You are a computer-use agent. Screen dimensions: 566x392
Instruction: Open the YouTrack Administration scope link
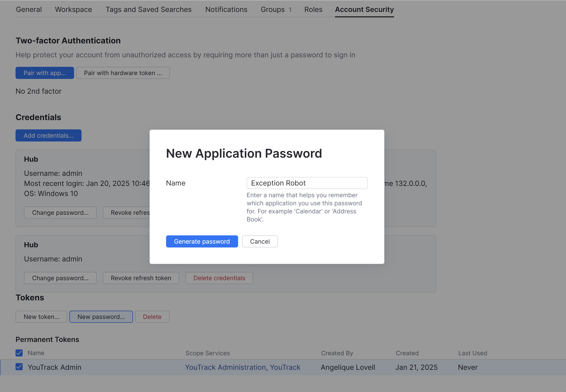pos(225,367)
